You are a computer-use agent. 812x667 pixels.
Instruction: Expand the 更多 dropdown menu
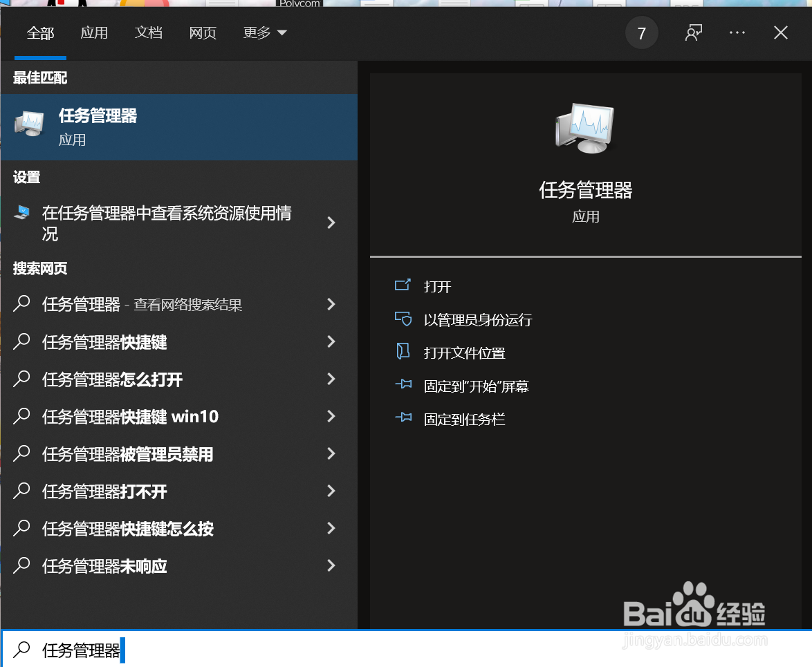265,32
